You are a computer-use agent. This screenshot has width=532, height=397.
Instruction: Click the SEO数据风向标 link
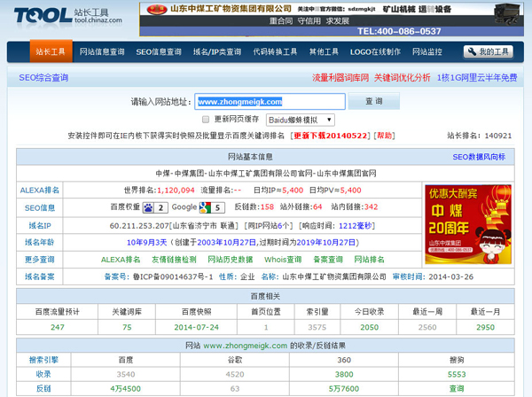click(479, 157)
